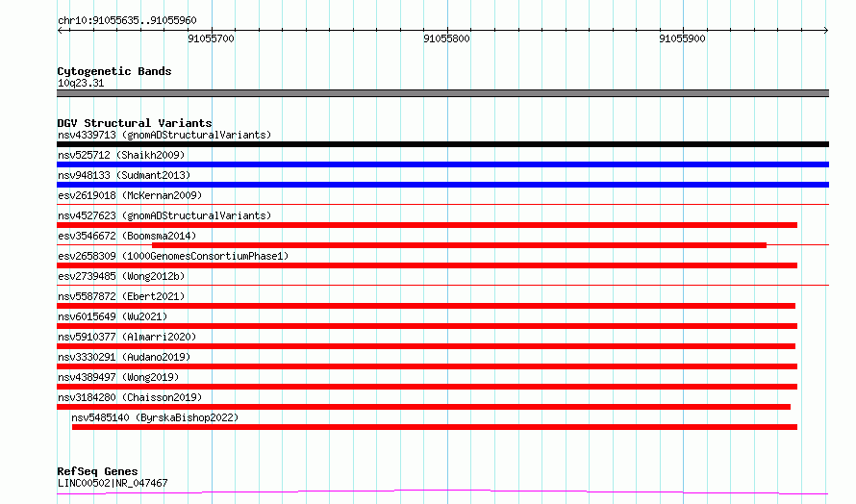Click the red bar under nsv5485140
The image size is (856, 504).
point(435,427)
